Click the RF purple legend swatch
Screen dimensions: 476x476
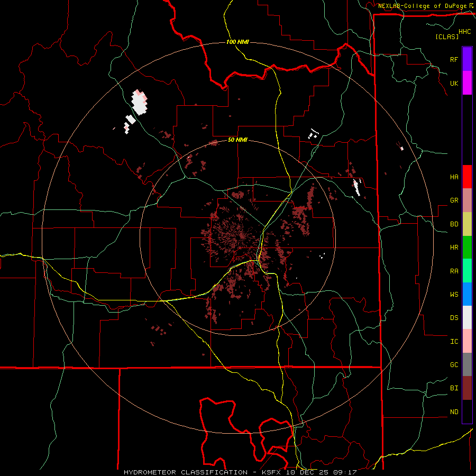pyautogui.click(x=467, y=59)
